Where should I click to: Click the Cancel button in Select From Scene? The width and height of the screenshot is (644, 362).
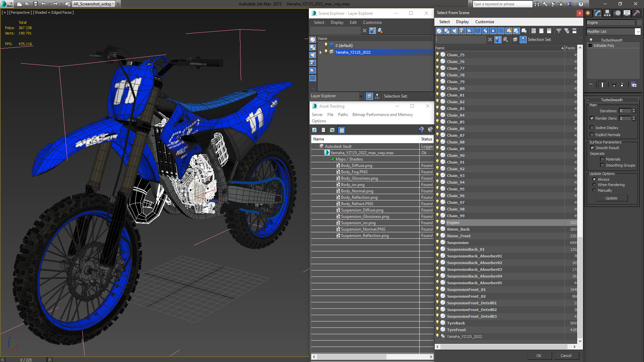pyautogui.click(x=566, y=356)
